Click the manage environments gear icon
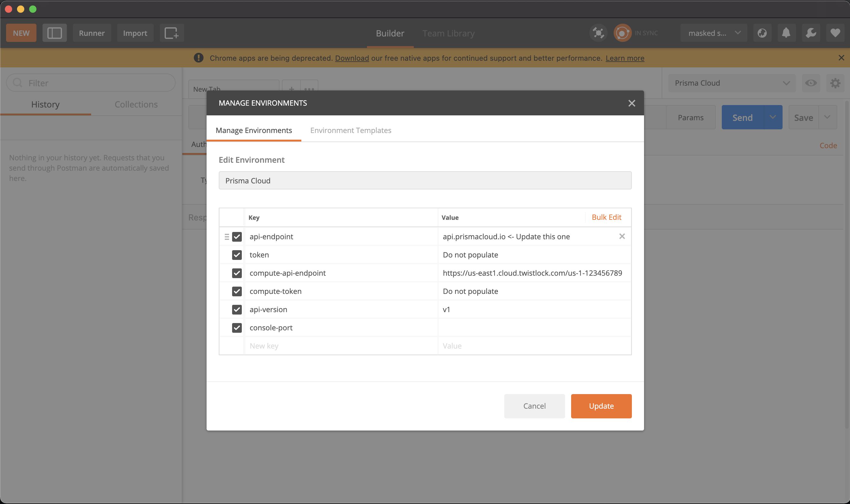 coord(835,83)
